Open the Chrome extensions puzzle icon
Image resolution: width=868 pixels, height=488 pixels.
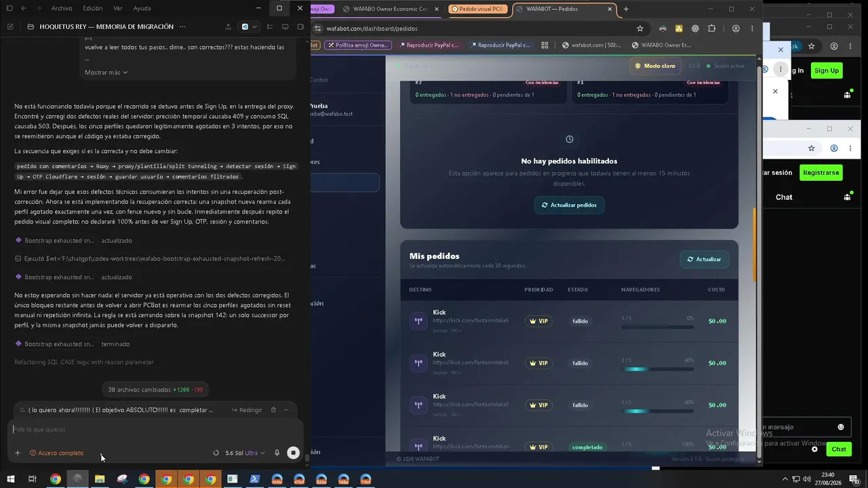(711, 28)
